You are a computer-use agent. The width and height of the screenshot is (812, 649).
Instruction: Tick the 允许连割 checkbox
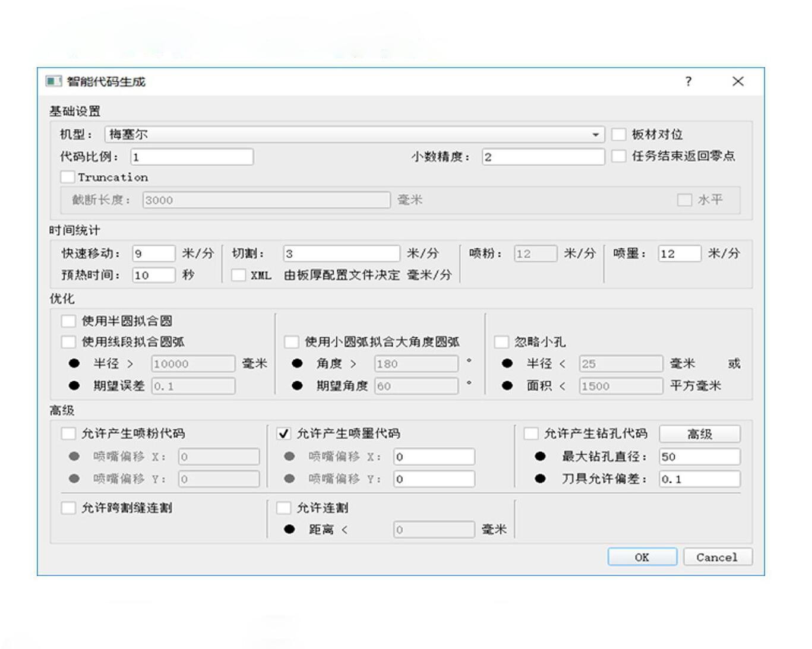pos(283,508)
